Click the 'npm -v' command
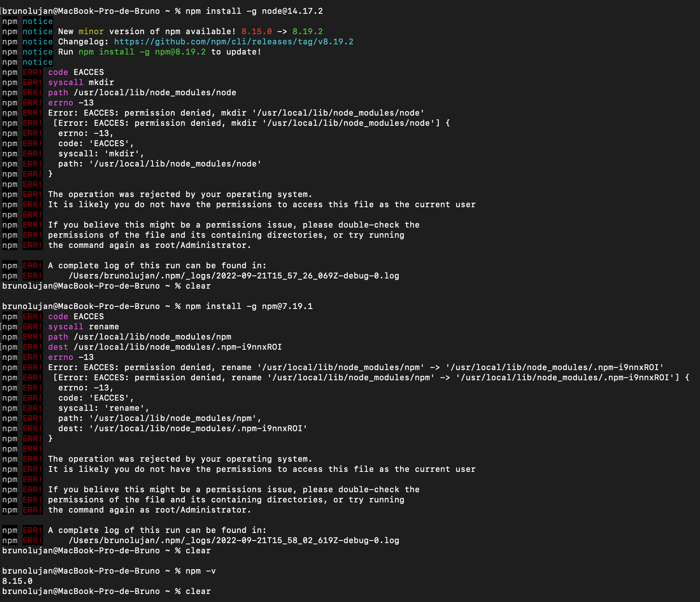 click(x=200, y=571)
